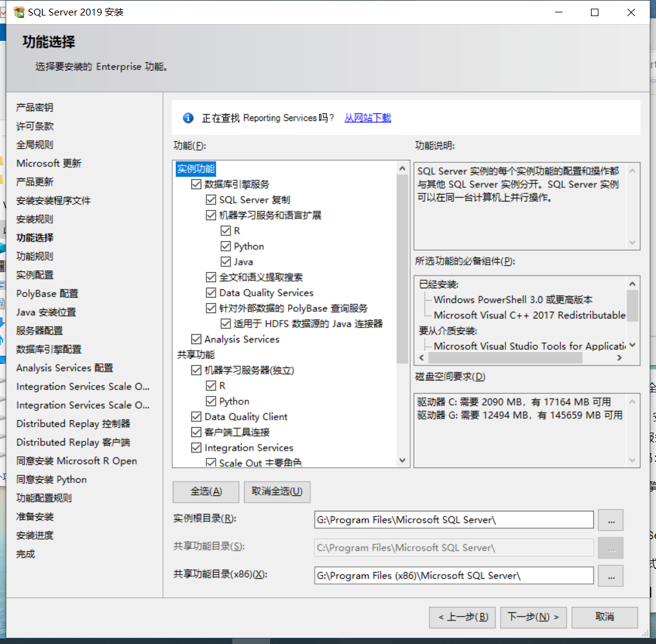Viewport: 656px width, 644px height.
Task: Toggle 数据库引擎服务 checkbox
Action: click(196, 184)
